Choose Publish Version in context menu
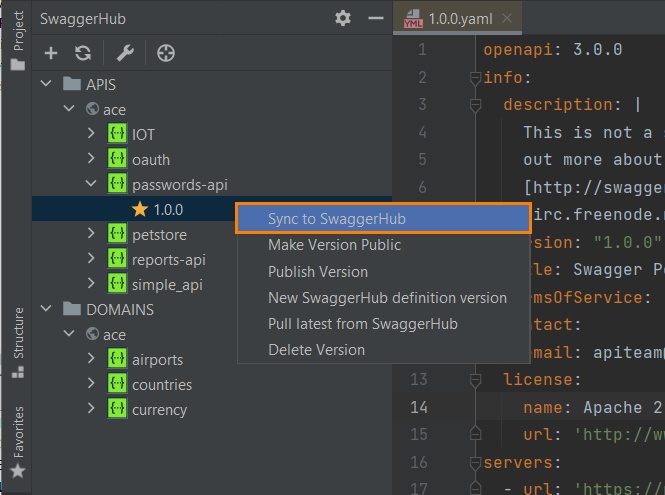Viewport: 665px width, 495px height. 318,272
